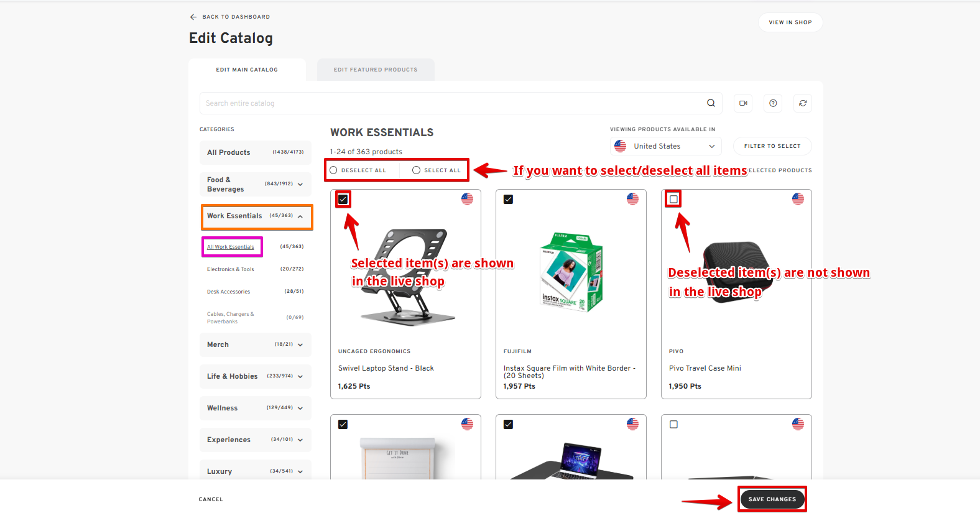Check the Pivo Travel Case Mini checkbox
Screen dimensions: 980x518
(x=673, y=200)
